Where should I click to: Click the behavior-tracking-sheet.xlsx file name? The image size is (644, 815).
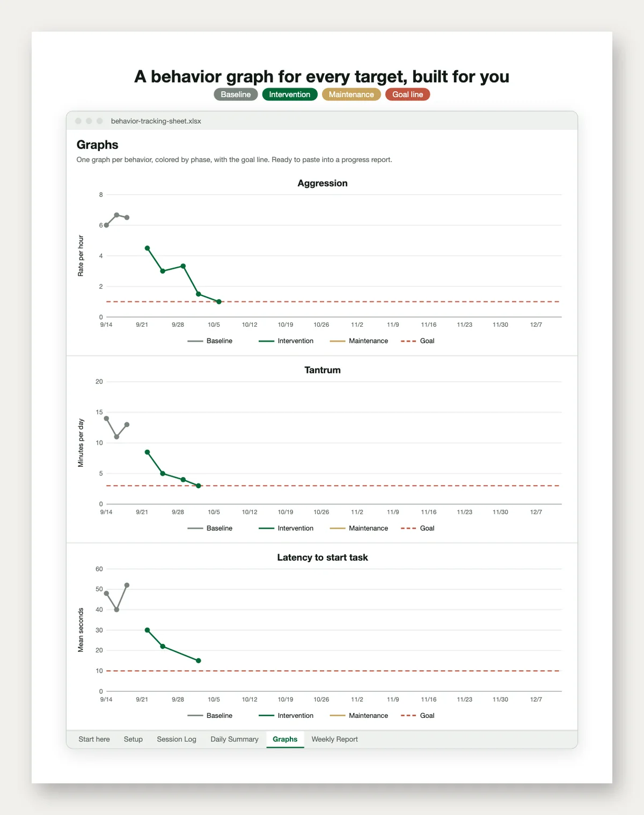[156, 121]
